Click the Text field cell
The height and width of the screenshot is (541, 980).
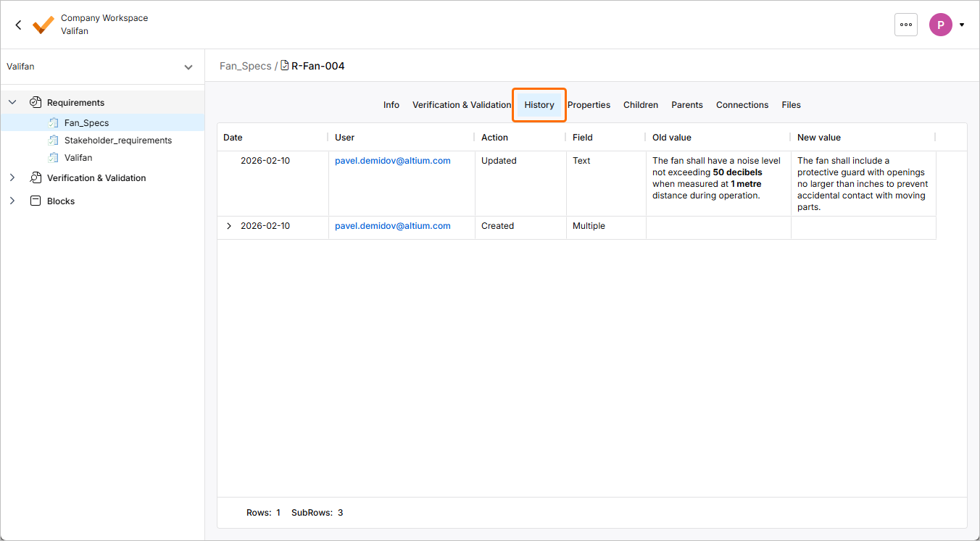(581, 161)
